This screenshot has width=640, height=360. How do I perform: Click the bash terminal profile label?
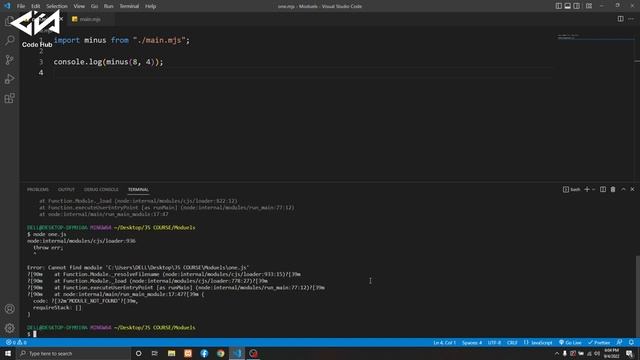point(571,189)
